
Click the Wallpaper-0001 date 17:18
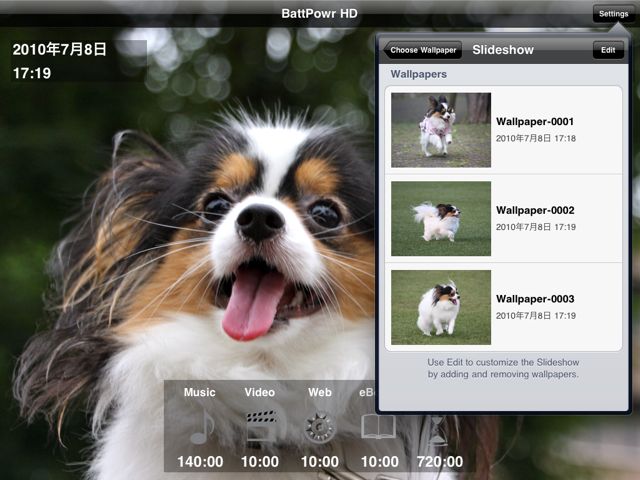(536, 138)
